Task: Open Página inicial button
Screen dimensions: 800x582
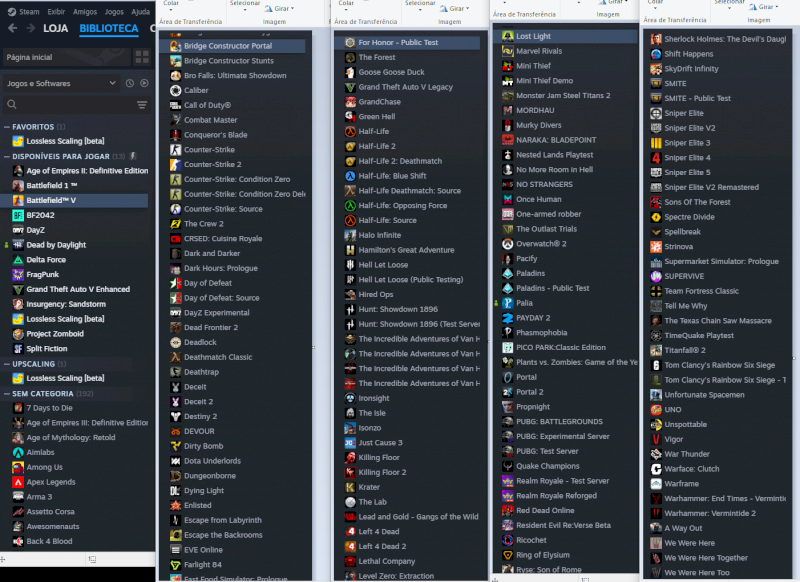Action: point(66,57)
